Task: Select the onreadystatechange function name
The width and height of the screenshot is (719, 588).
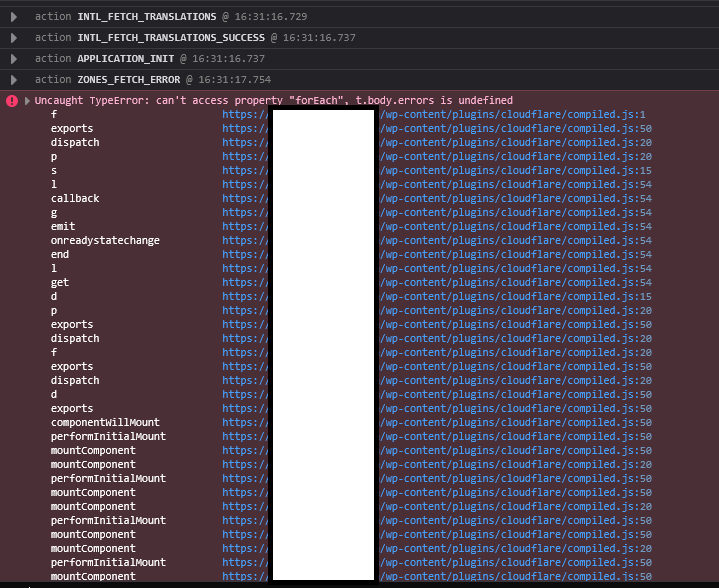Action: (x=105, y=241)
